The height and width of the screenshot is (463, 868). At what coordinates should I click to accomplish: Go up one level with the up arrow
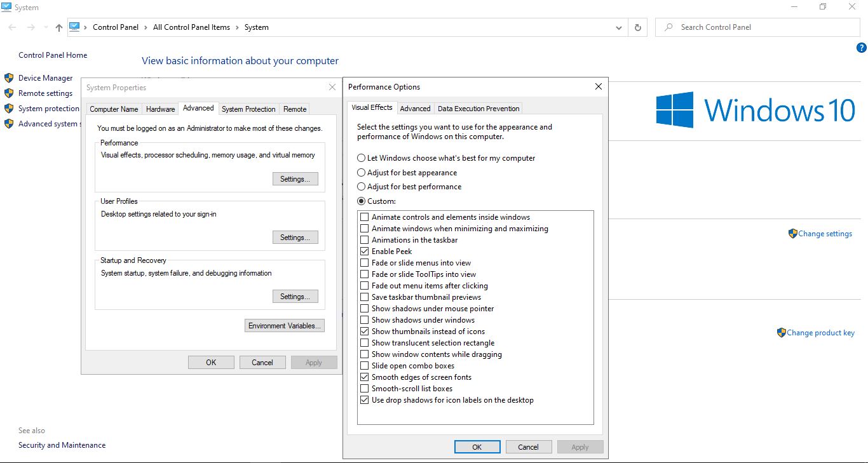pyautogui.click(x=59, y=27)
